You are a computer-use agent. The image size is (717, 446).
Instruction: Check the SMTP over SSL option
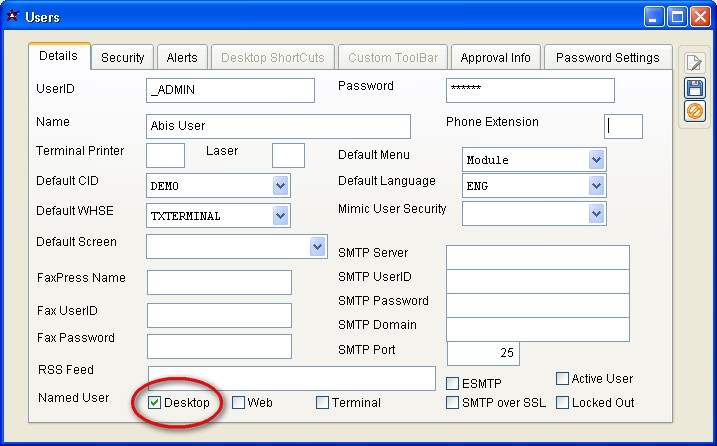click(453, 403)
